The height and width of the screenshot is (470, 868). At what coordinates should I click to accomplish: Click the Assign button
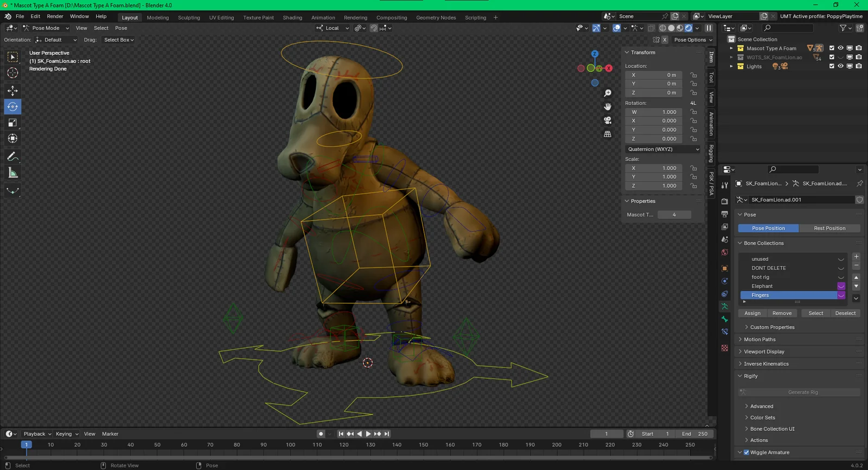[752, 313]
